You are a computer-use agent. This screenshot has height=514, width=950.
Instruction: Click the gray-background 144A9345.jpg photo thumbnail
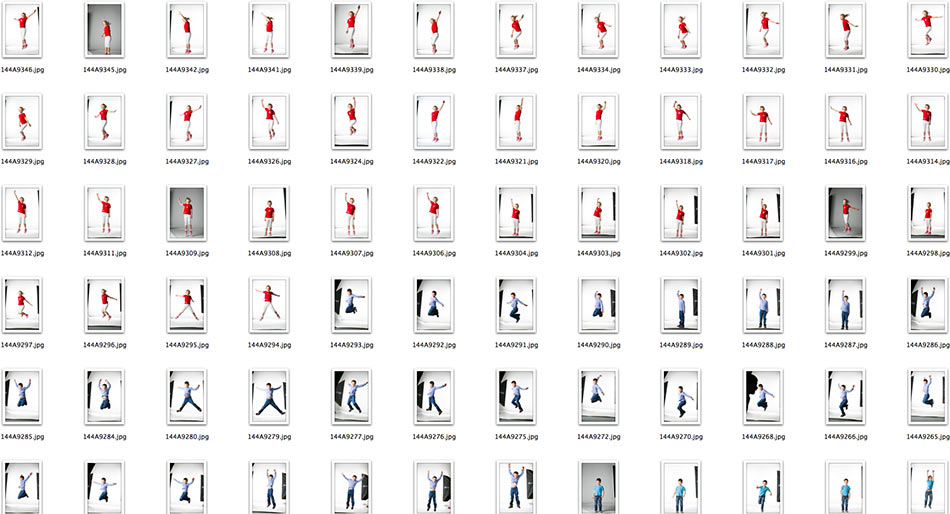104,30
